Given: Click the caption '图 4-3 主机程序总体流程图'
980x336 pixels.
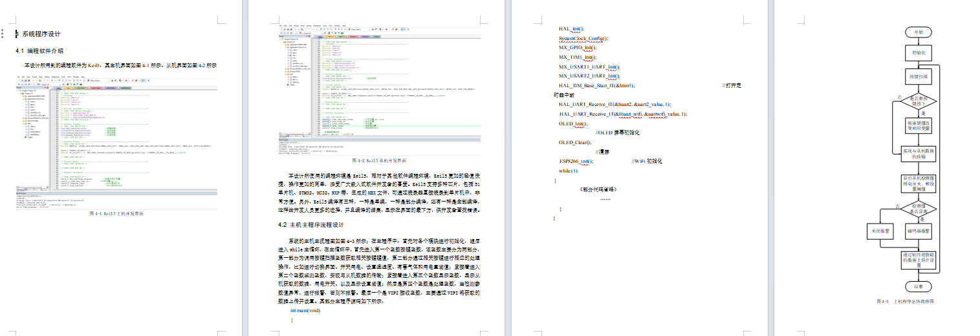Looking at the screenshot, I should click(906, 302).
